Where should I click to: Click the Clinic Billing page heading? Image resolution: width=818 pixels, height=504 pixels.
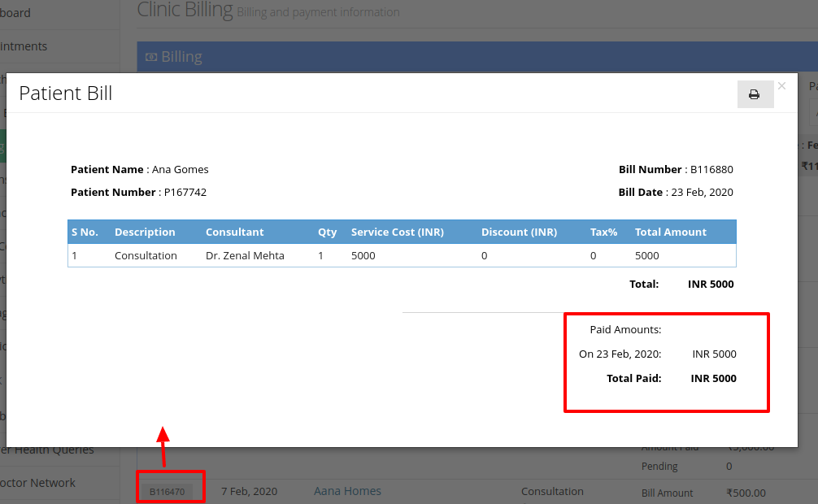pyautogui.click(x=185, y=10)
